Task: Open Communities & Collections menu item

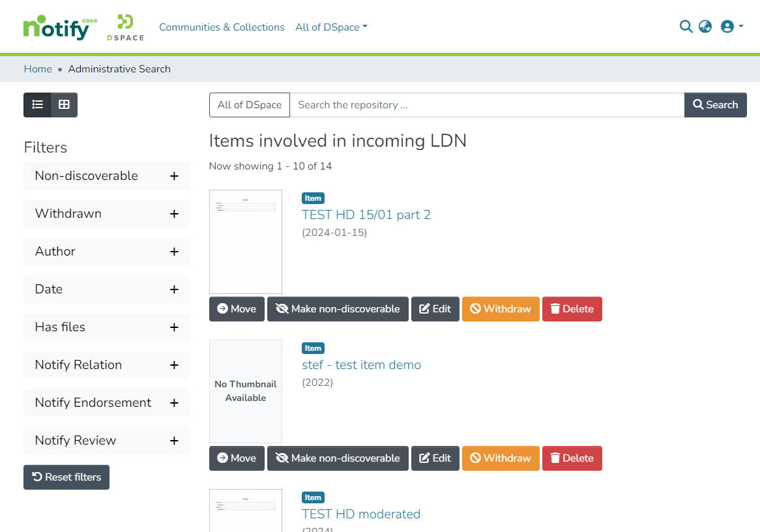Action: pos(222,27)
